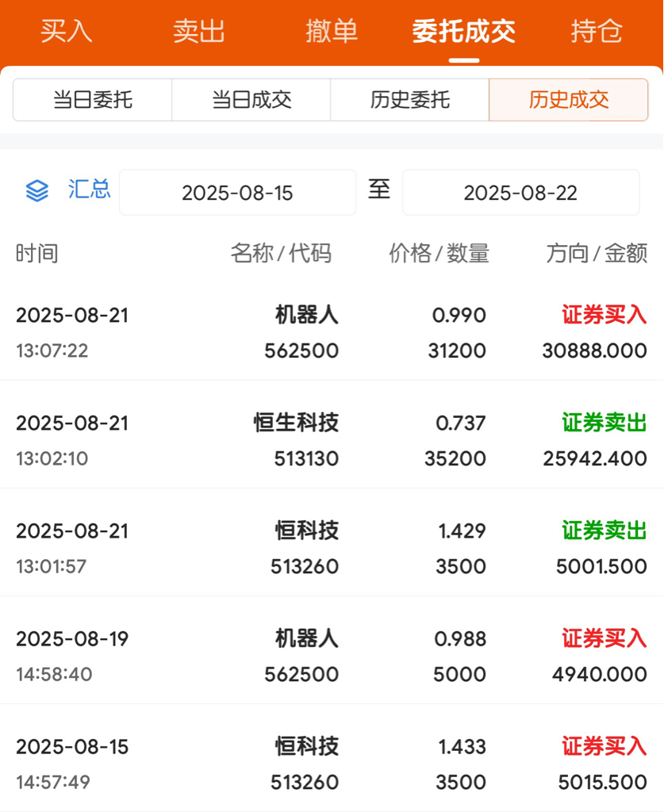664x812 pixels.
Task: Click price 0.990
Action: [x=459, y=315]
